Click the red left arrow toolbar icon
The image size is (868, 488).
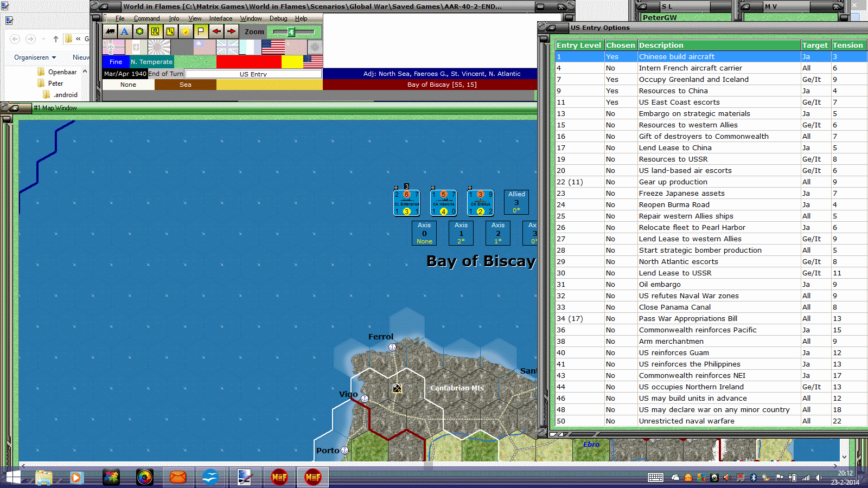(x=216, y=31)
